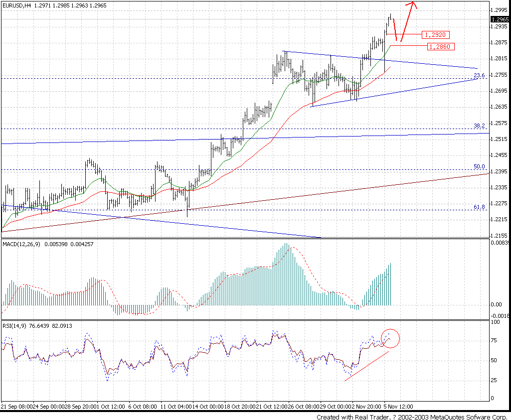
Task: Click the red 1.2860 price label
Action: 440,46
